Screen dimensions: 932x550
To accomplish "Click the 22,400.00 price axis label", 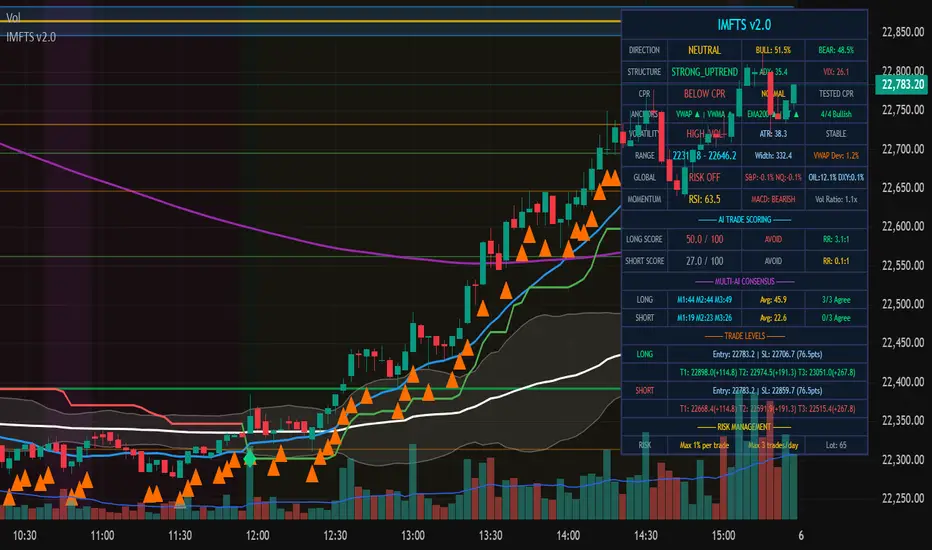I will pos(903,382).
